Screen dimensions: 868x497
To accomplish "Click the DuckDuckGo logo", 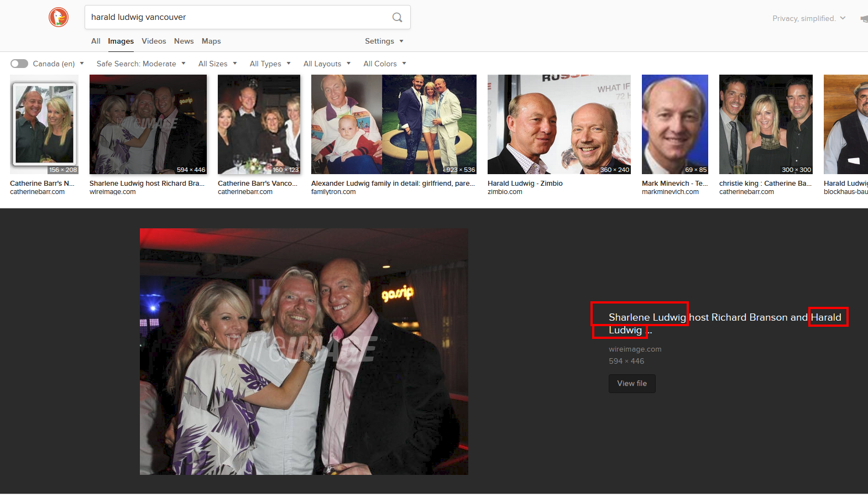I will click(59, 17).
